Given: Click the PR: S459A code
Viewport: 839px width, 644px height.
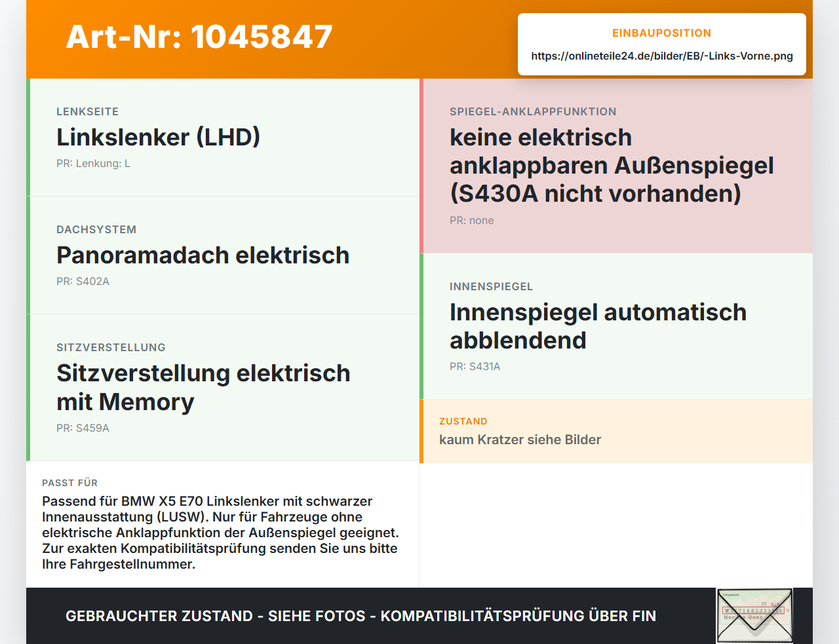Looking at the screenshot, I should coord(83,428).
